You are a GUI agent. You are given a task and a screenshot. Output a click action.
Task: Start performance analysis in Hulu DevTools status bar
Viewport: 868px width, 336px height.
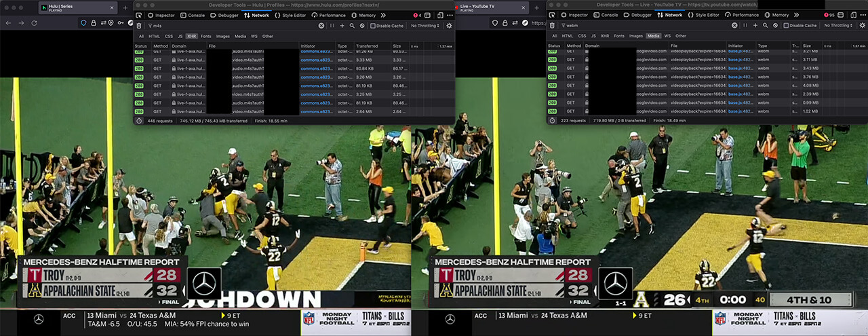tap(139, 120)
